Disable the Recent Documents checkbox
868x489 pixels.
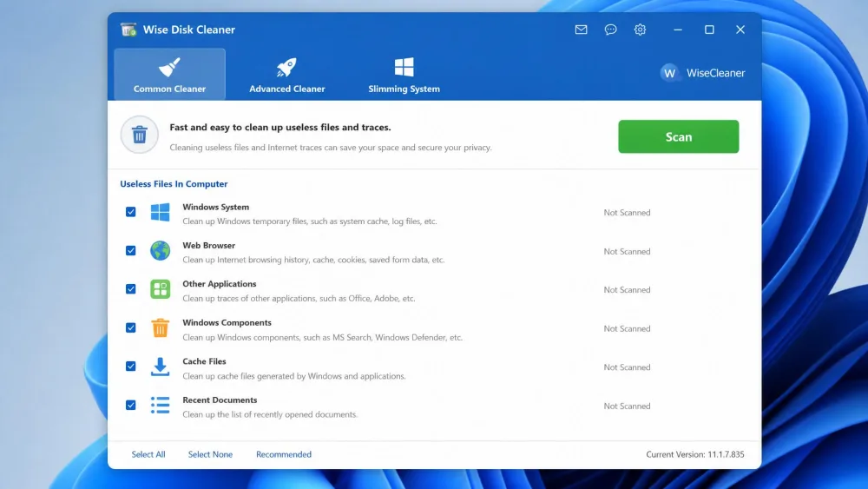tap(131, 405)
